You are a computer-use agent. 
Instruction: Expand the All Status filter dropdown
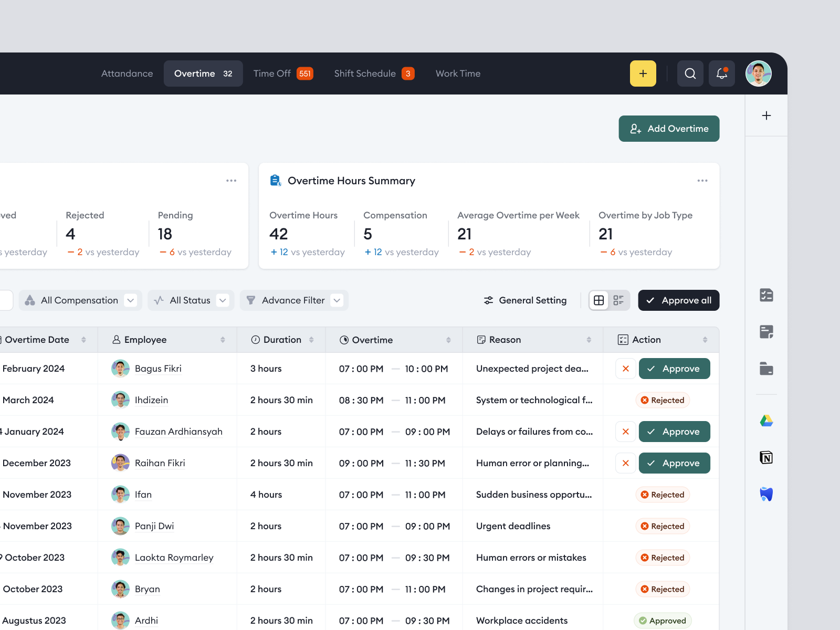pyautogui.click(x=191, y=300)
